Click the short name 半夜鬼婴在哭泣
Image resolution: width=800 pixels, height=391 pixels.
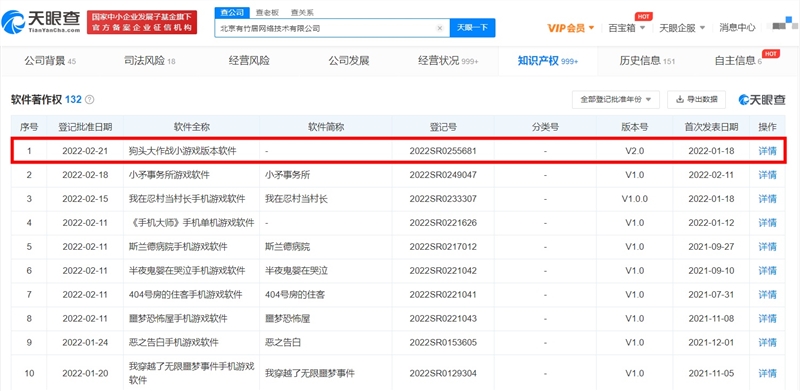(x=296, y=271)
